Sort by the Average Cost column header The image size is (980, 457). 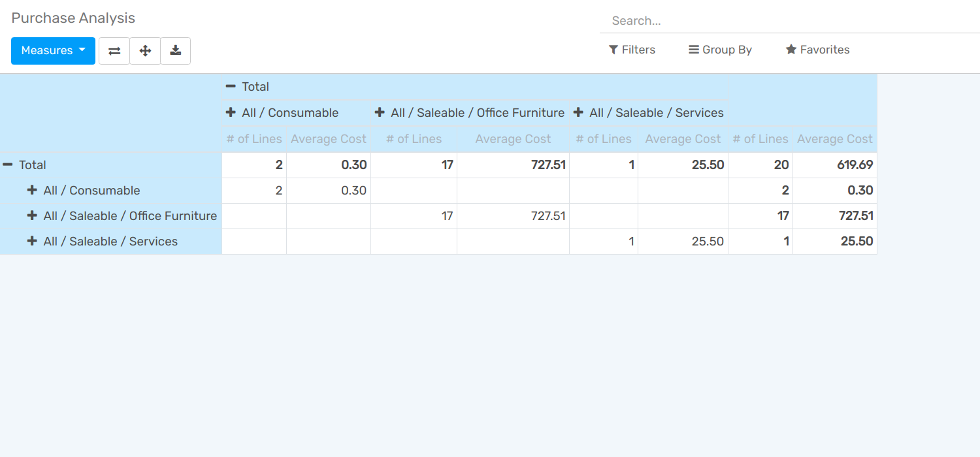(329, 138)
